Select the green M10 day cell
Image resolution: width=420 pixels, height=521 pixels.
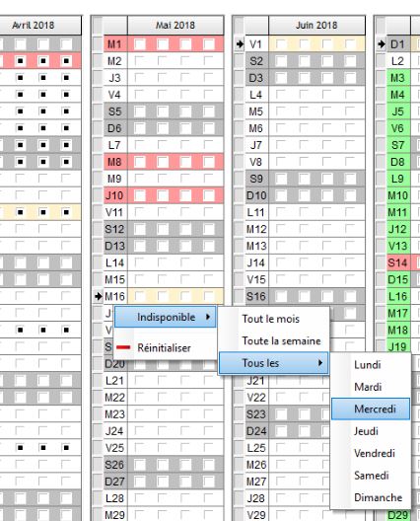(x=398, y=195)
